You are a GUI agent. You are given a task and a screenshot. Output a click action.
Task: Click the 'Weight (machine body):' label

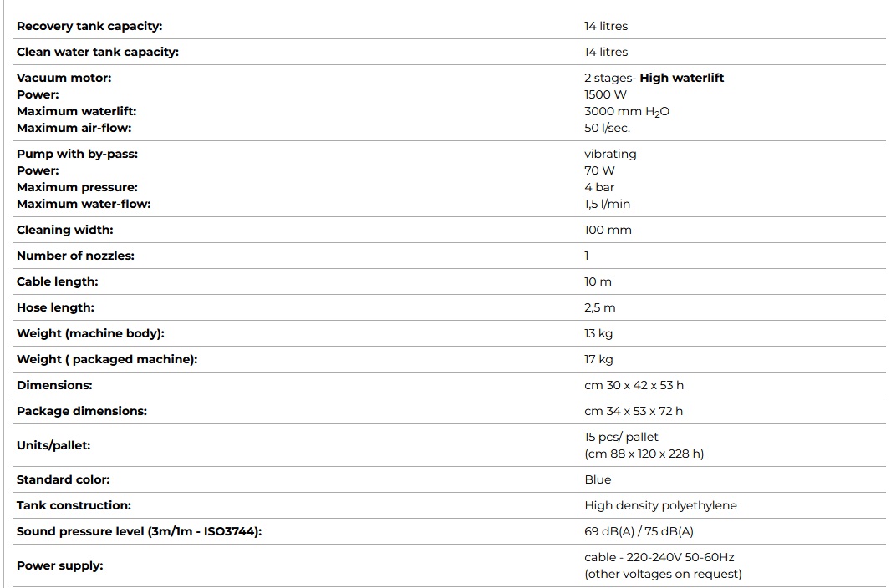[90, 333]
